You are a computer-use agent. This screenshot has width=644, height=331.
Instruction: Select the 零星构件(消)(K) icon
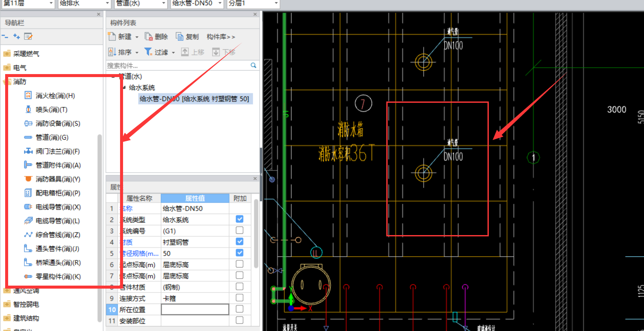point(28,277)
